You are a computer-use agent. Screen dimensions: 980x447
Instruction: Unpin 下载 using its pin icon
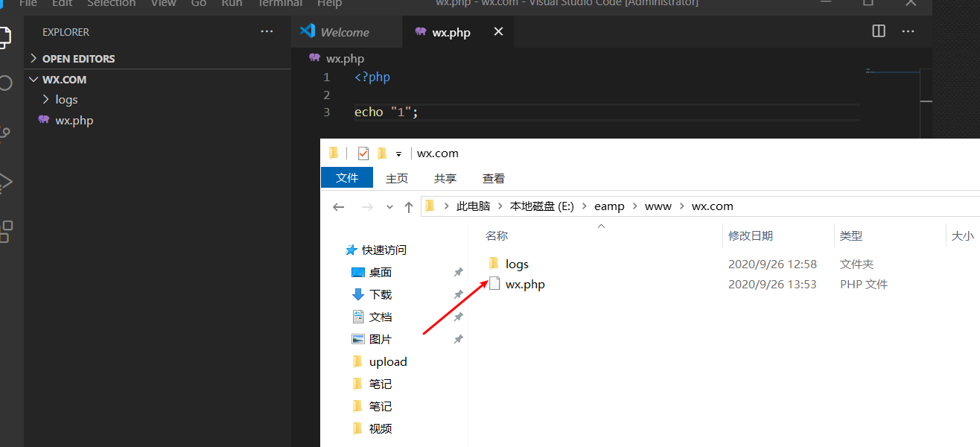tap(459, 295)
